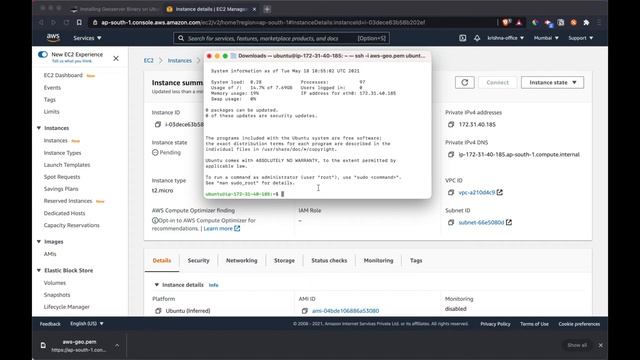640x360 pixels.
Task: Open the vpc-a210d4c9 link
Action: coord(477,192)
